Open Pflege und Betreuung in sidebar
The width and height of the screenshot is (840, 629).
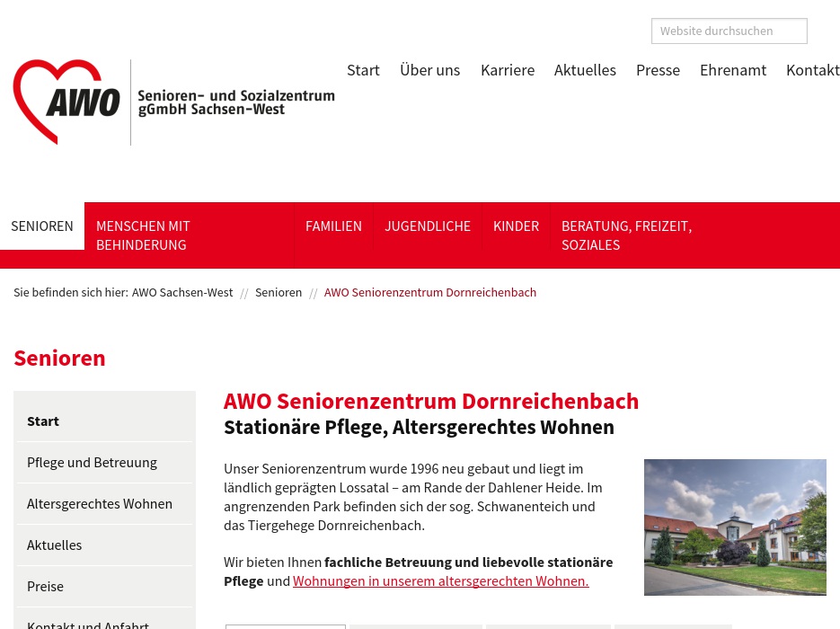pos(92,462)
